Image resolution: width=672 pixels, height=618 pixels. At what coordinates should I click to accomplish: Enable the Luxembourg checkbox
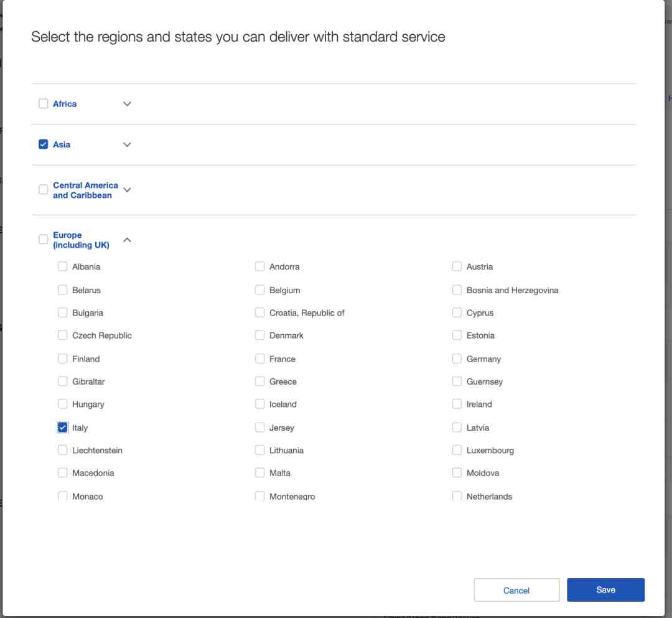[457, 450]
